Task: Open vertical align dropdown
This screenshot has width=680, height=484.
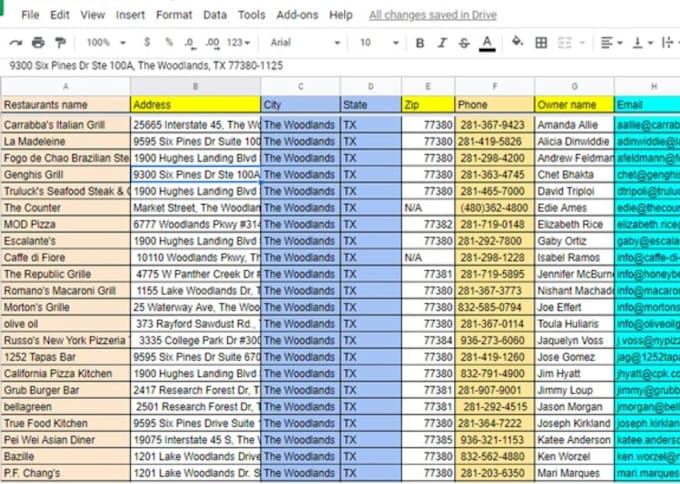Action: (643, 43)
